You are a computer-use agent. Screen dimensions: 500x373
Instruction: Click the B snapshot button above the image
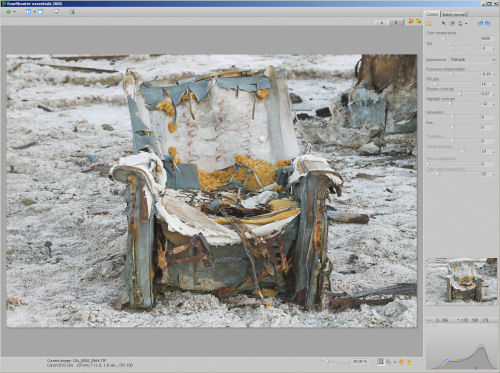pyautogui.click(x=396, y=22)
